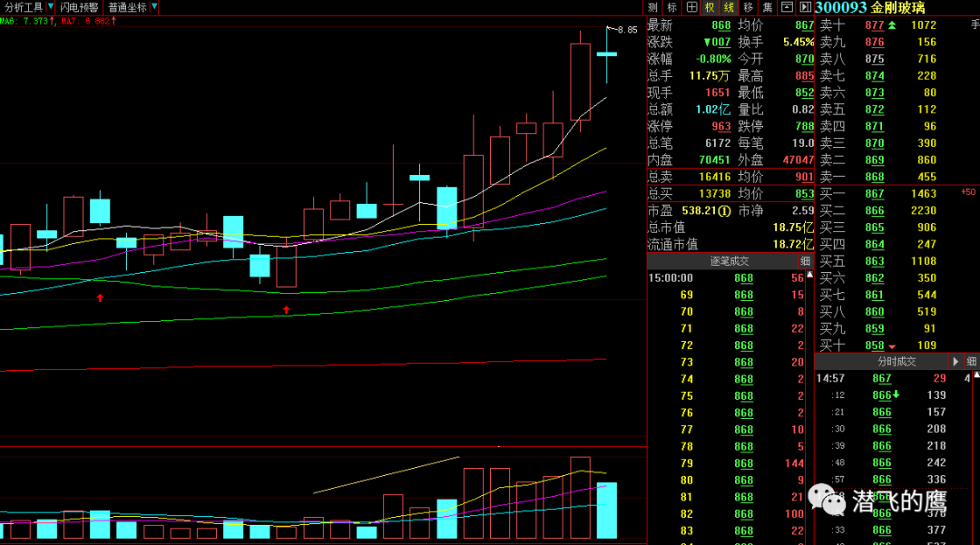Click the skip-to-next icon beside stock code
980x545 pixels.
point(805,7)
